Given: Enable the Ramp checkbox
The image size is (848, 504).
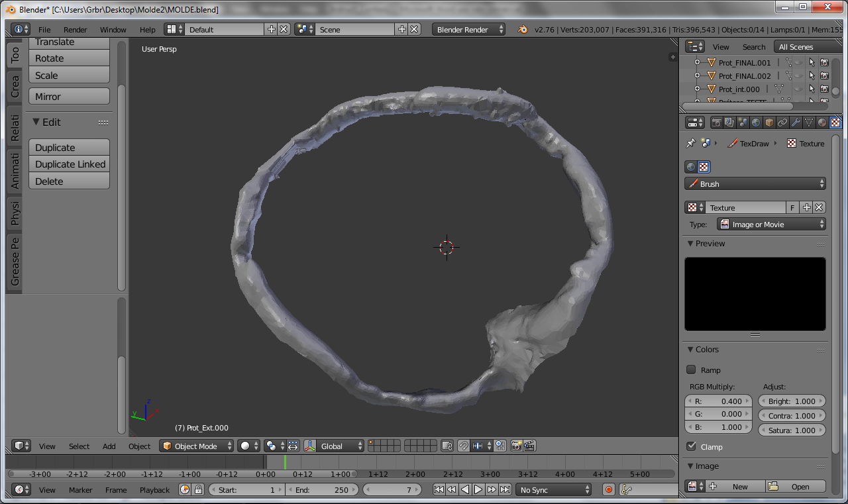Looking at the screenshot, I should [x=691, y=370].
